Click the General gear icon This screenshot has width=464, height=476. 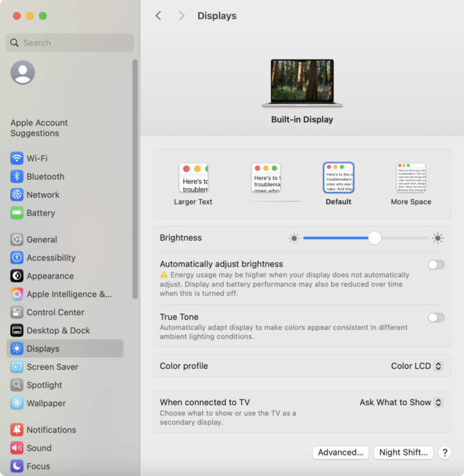point(16,239)
